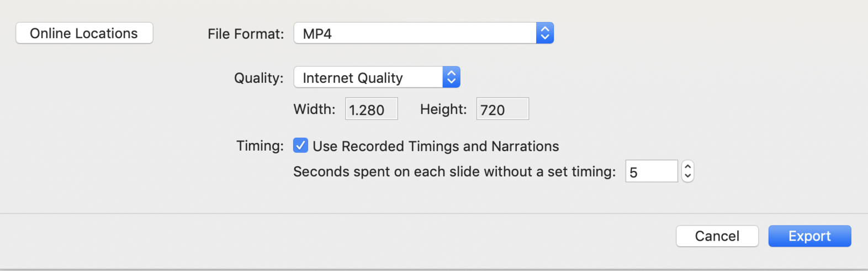Click the Online Locations button
This screenshot has width=868, height=271.
84,33
